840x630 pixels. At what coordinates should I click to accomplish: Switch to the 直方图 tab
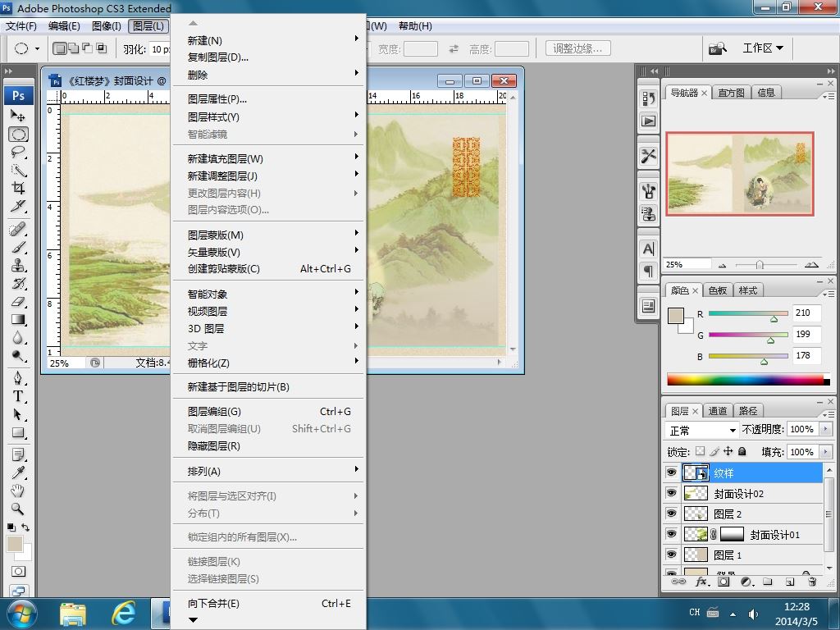click(x=731, y=93)
